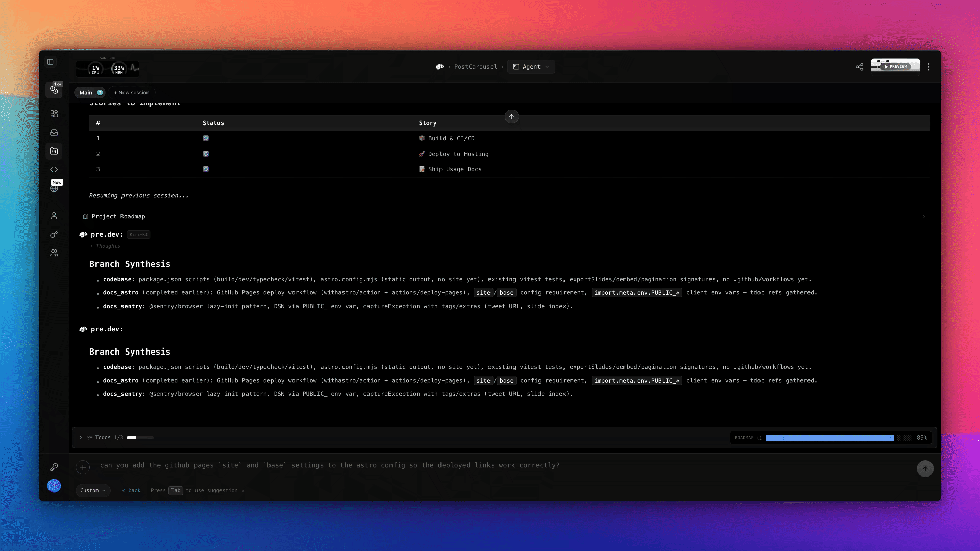Open the team members icon
This screenshot has height=551, width=980.
pos(54,253)
